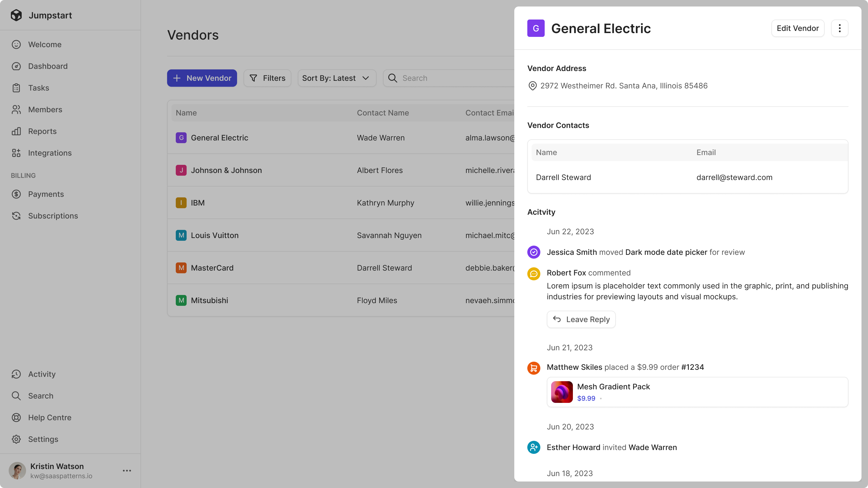Open Settings from sidebar
Image resolution: width=868 pixels, height=488 pixels.
(x=43, y=439)
